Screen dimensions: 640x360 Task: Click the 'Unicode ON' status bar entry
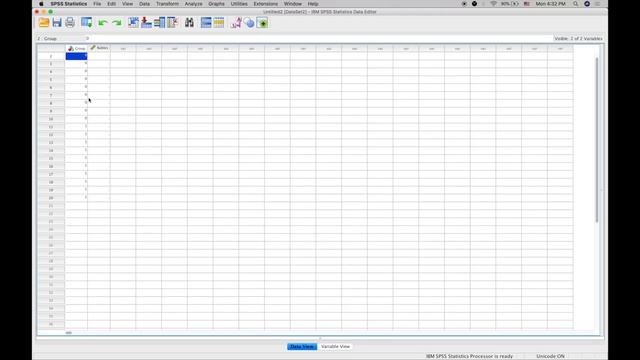click(550, 356)
